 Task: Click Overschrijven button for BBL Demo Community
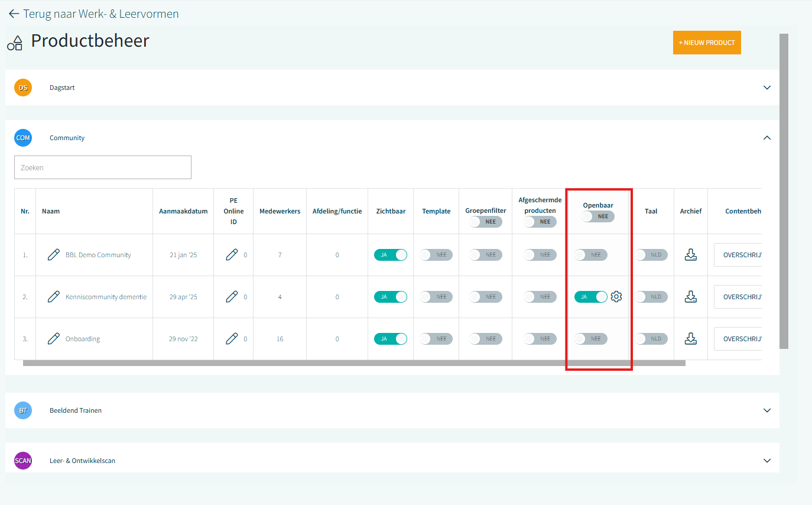point(738,255)
